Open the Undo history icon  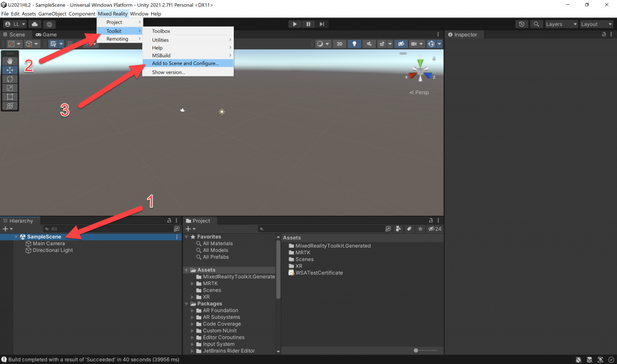521,24
